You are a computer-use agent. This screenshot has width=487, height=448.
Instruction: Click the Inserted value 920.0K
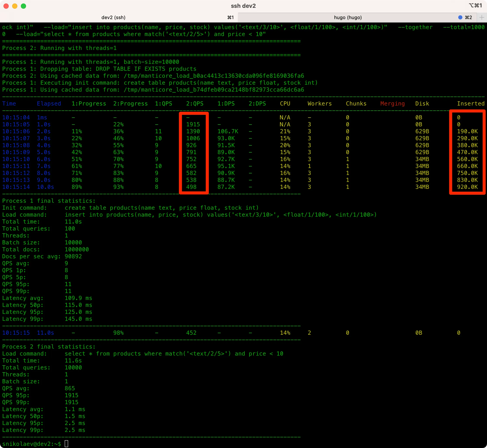467,187
